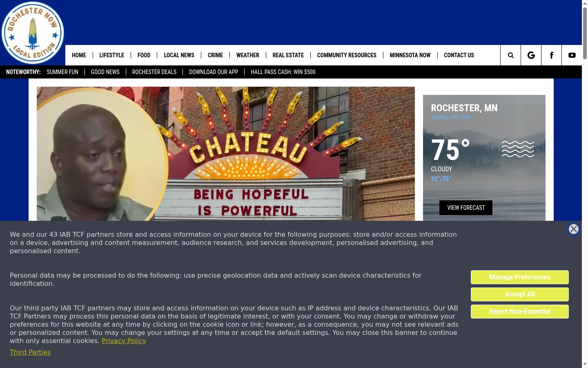This screenshot has width=588, height=368.
Task: Click the scrollbar down arrow
Action: 585,364
